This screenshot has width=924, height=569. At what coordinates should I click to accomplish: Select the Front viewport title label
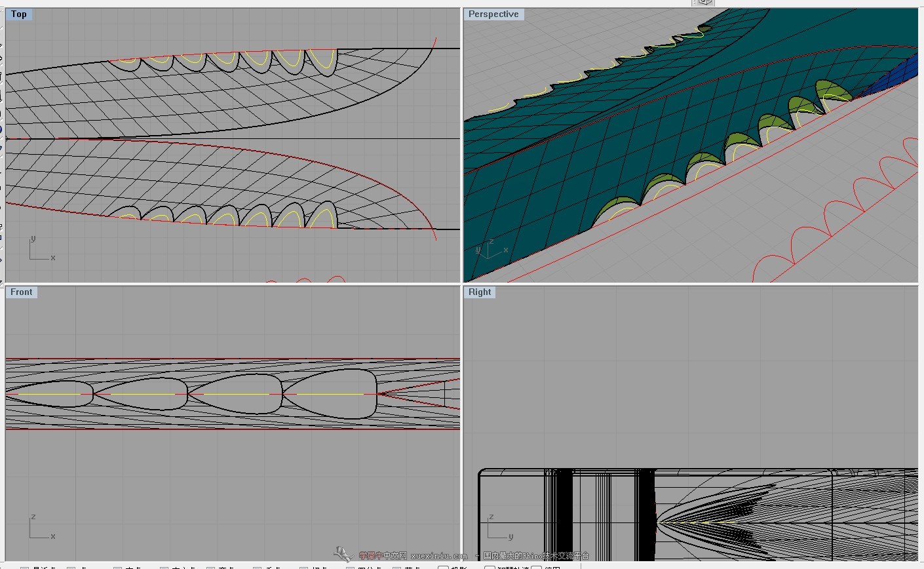pyautogui.click(x=21, y=292)
